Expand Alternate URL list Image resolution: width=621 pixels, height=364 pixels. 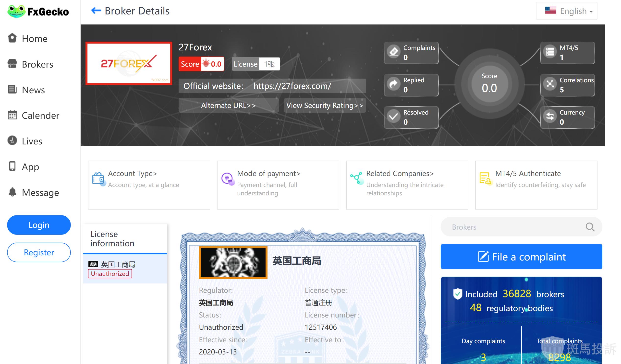[228, 106]
